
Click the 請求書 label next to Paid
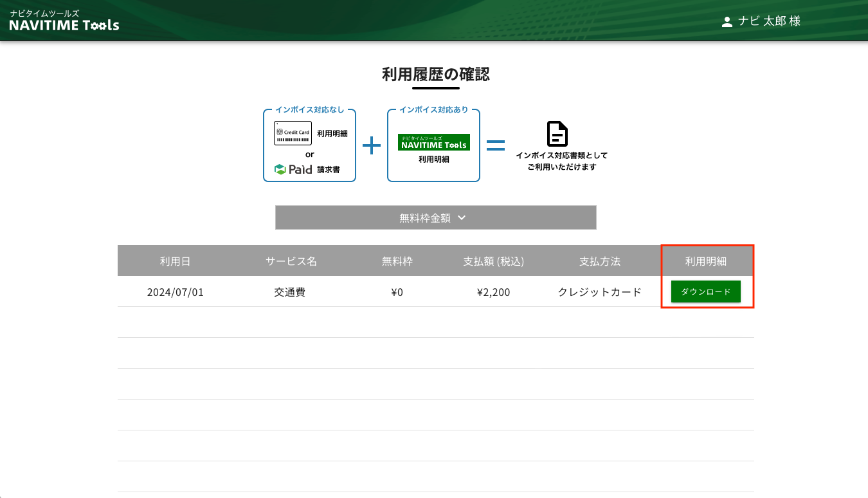tap(329, 170)
